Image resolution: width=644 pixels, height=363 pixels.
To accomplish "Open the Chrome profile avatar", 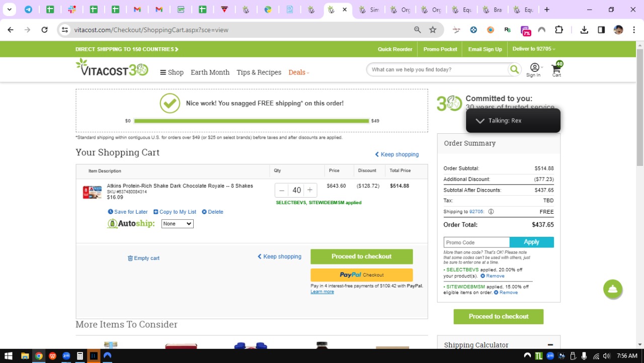I will (618, 30).
